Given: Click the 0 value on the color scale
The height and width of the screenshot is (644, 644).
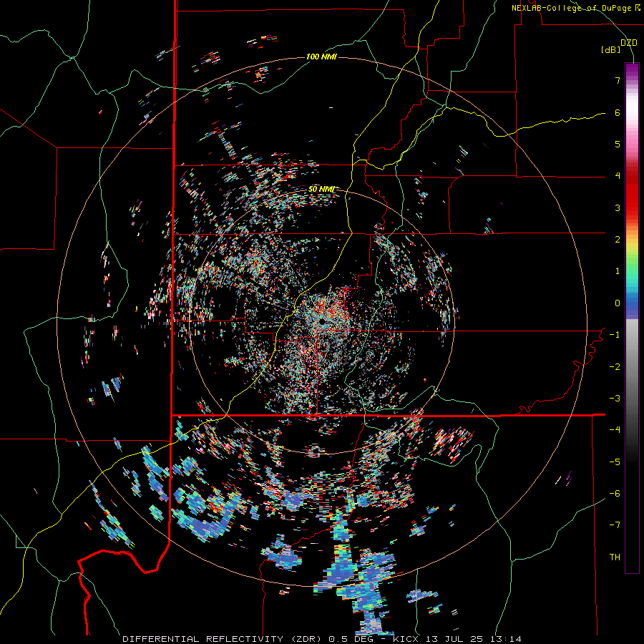Looking at the screenshot, I should pyautogui.click(x=618, y=303).
